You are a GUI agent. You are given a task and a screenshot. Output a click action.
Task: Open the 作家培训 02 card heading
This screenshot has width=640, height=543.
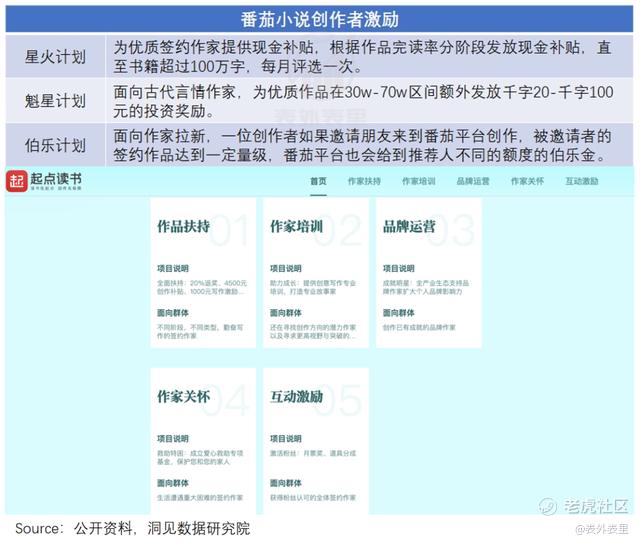coord(296,226)
